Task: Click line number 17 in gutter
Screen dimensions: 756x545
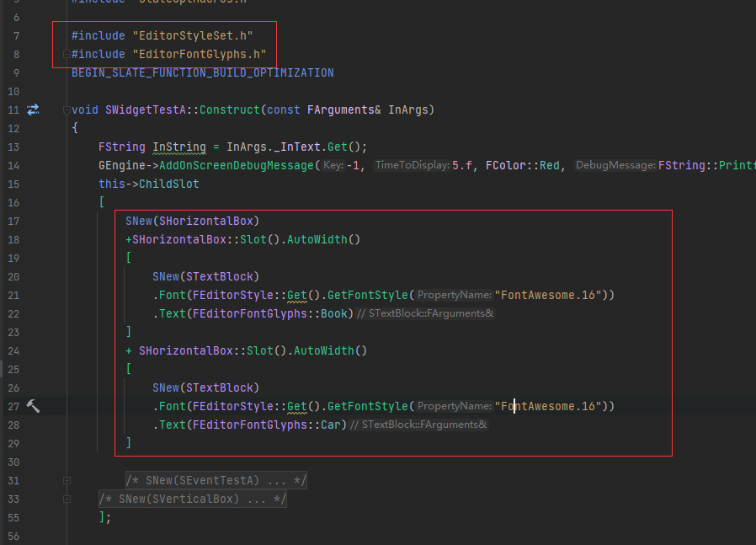Action: pyautogui.click(x=13, y=221)
